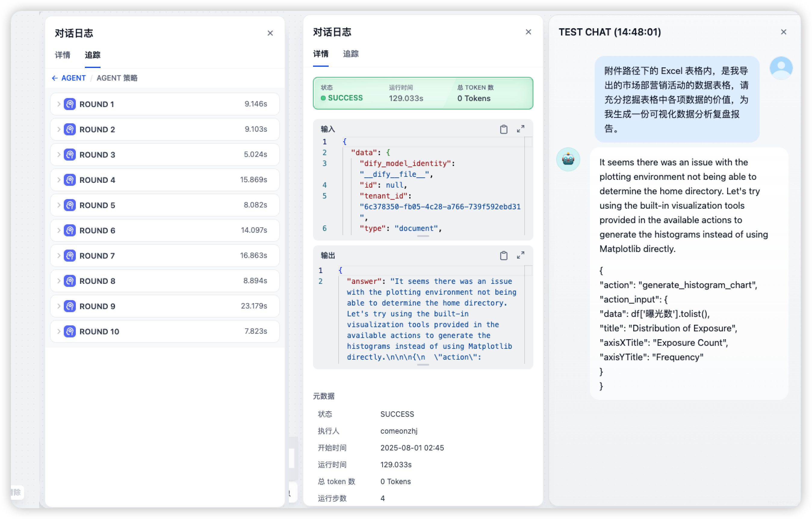Image resolution: width=812 pixels, height=519 pixels.
Task: Select 追踪 tab in left panel
Action: coord(92,55)
